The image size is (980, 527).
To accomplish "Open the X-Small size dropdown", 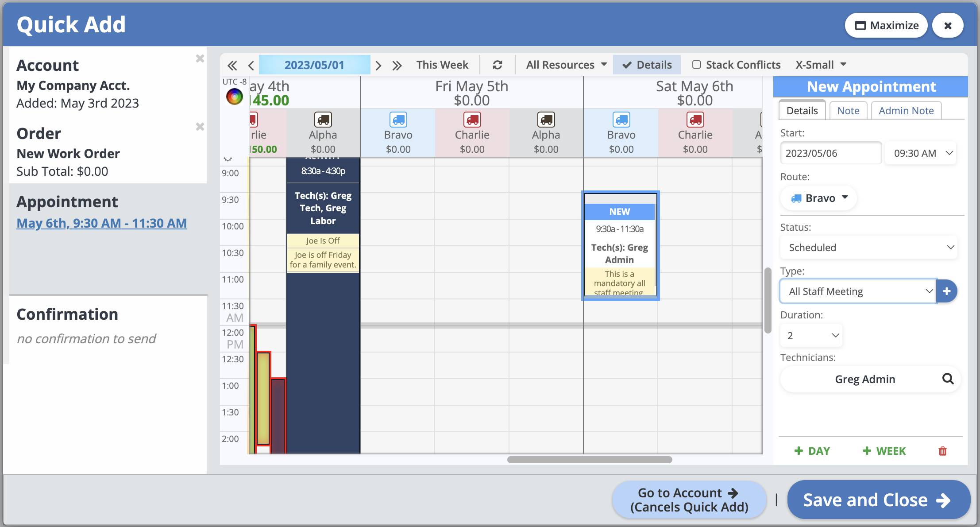I will tap(821, 65).
